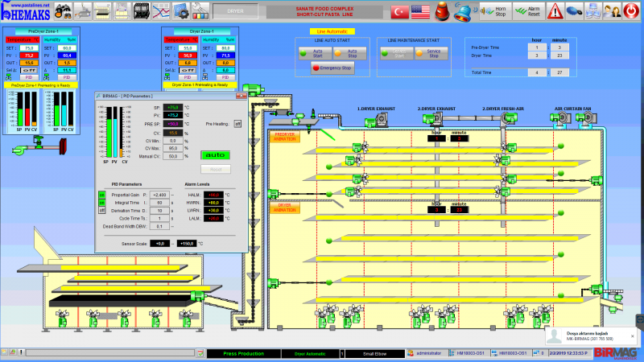
Task: Click the DRYER screen title box
Action: coord(235,11)
